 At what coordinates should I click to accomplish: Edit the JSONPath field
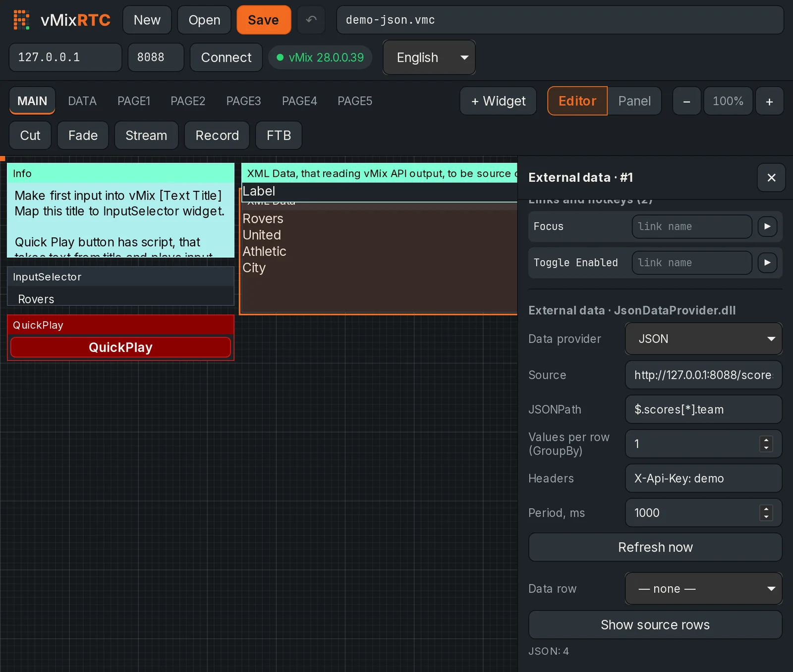coord(703,409)
